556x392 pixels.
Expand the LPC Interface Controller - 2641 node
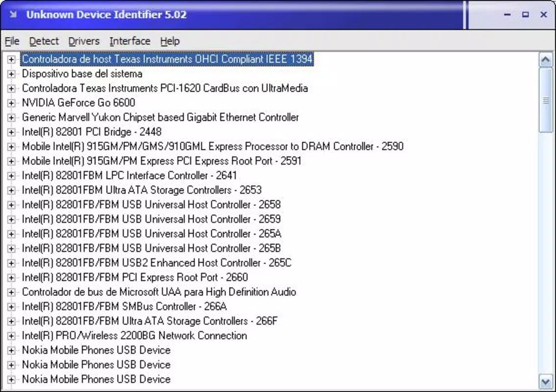11,175
